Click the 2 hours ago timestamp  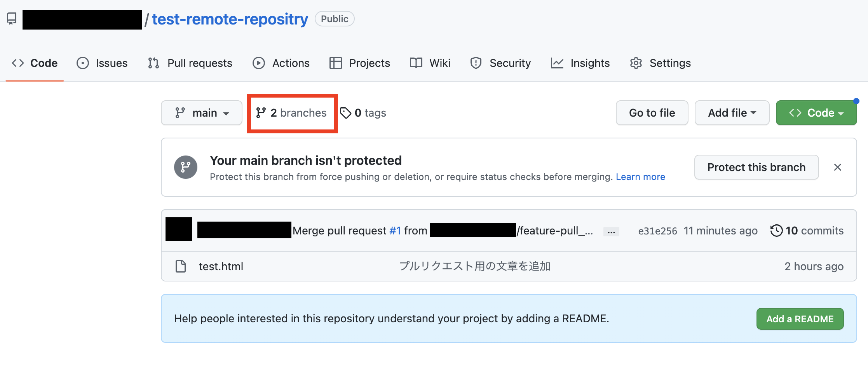point(814,266)
